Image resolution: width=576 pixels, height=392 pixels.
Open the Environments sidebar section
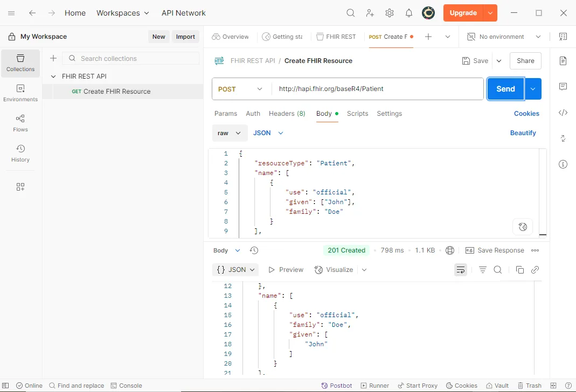[x=20, y=93]
